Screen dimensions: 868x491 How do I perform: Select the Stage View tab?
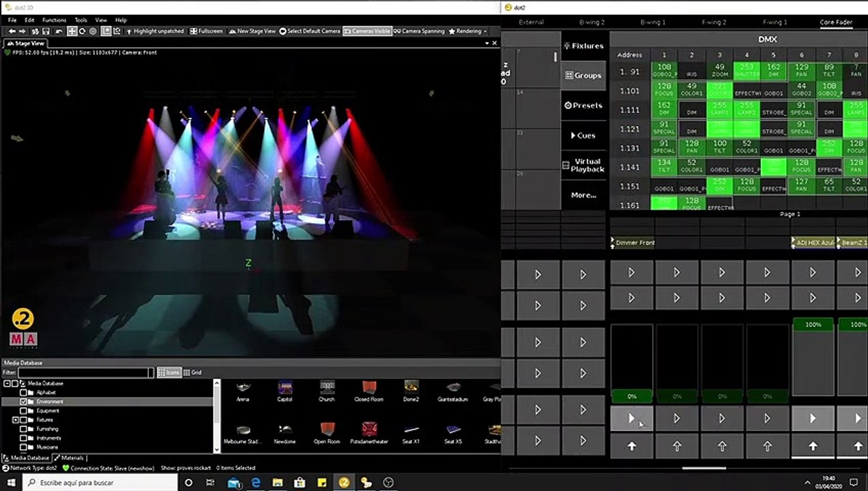[x=25, y=43]
